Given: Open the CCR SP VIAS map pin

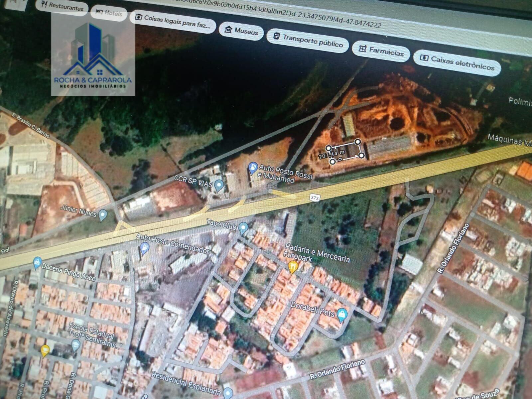Looking at the screenshot, I should coord(218,186).
